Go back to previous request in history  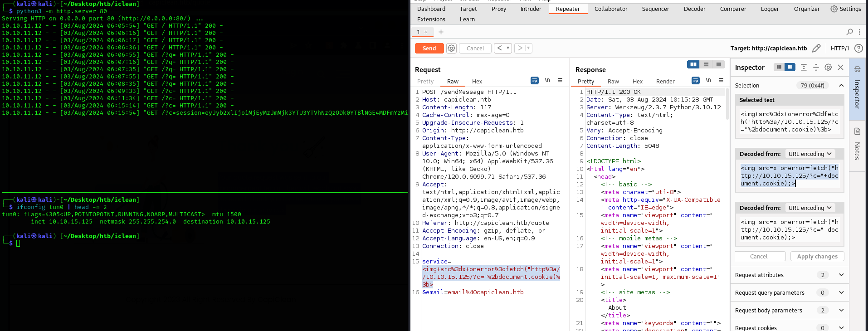pyautogui.click(x=500, y=48)
